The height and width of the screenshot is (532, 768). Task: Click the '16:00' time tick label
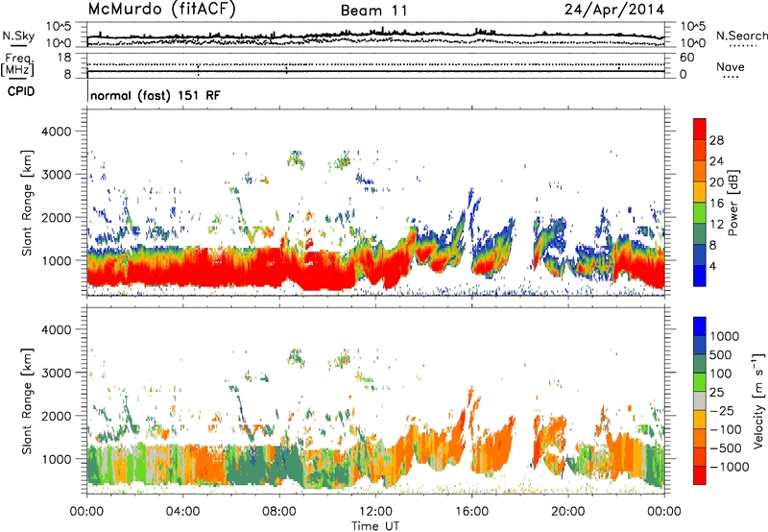click(471, 512)
